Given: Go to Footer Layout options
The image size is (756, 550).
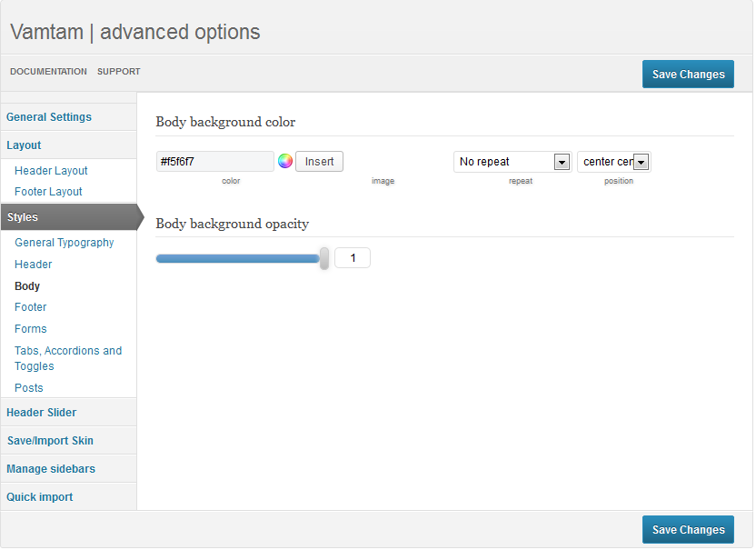Looking at the screenshot, I should tap(48, 192).
